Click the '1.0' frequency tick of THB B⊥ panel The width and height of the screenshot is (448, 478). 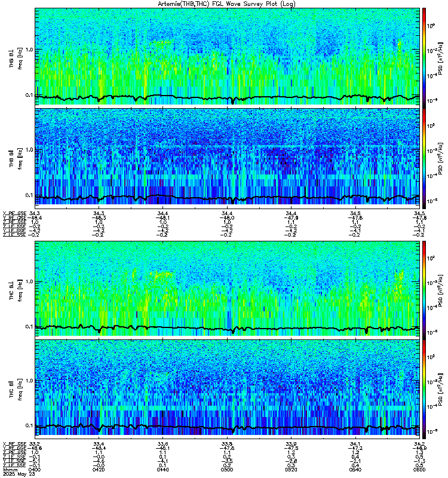(x=29, y=50)
